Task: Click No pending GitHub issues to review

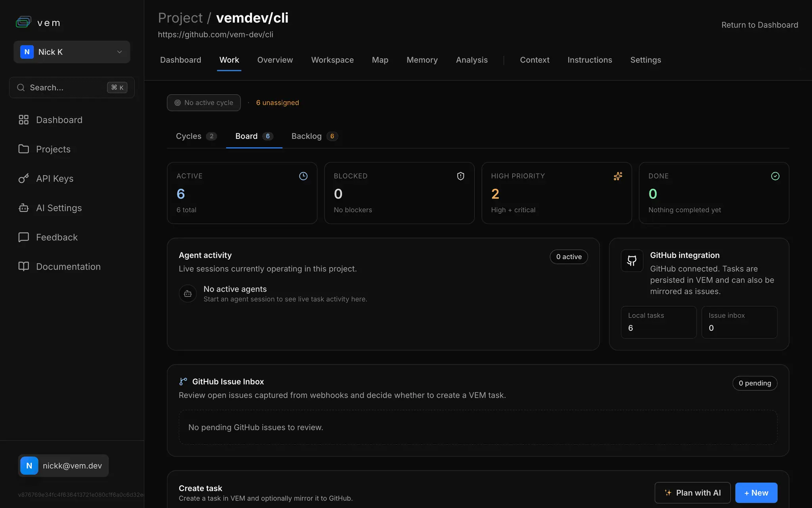Action: (x=256, y=427)
